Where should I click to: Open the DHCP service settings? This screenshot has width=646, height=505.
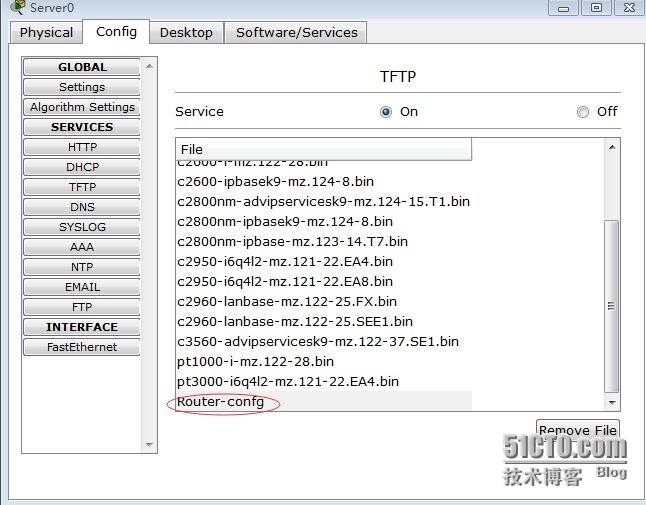[82, 167]
